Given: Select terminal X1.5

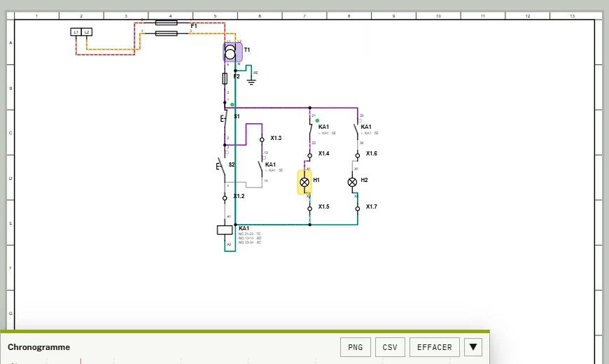Looking at the screenshot, I should (x=309, y=209).
